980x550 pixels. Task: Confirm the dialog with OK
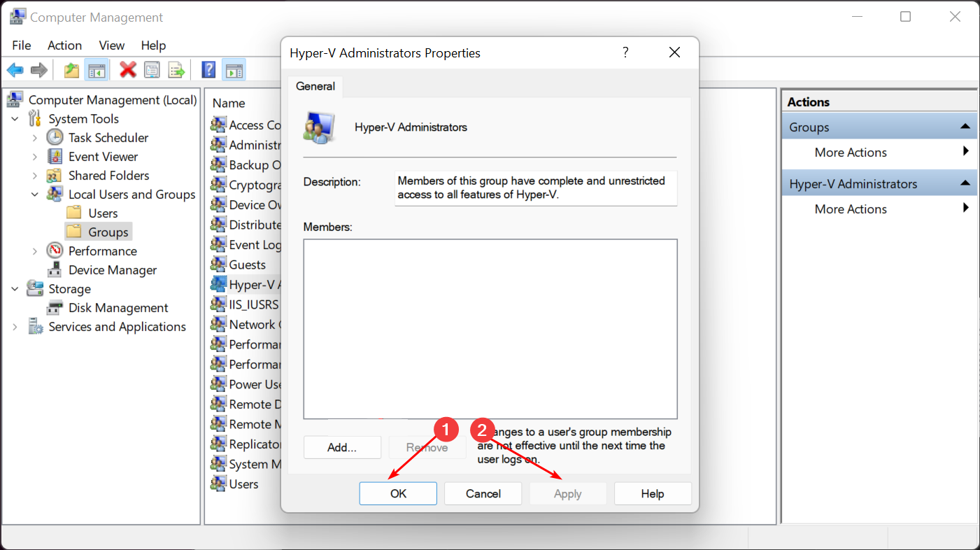398,493
